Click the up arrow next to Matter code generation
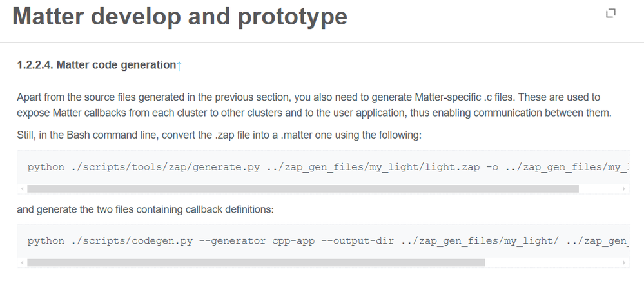The image size is (644, 281). [179, 65]
